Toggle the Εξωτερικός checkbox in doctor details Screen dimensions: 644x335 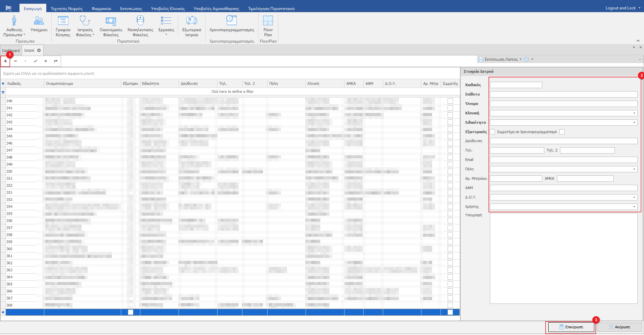[492, 132]
